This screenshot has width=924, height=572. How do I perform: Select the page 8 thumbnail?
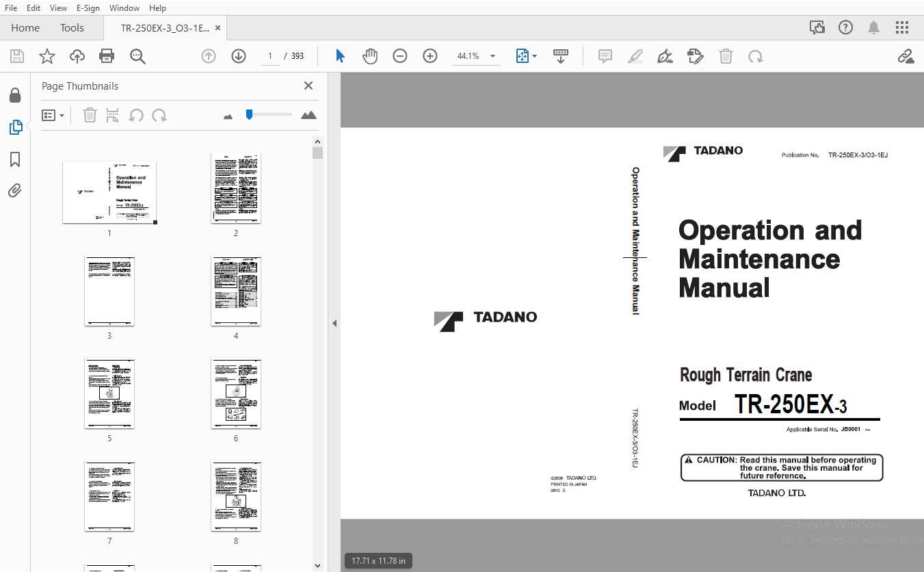point(236,496)
